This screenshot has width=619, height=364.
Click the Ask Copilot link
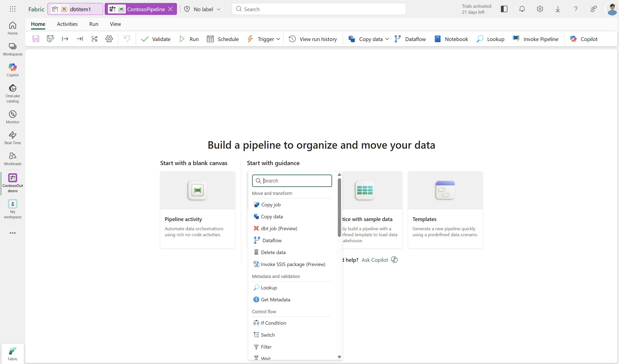[380, 260]
